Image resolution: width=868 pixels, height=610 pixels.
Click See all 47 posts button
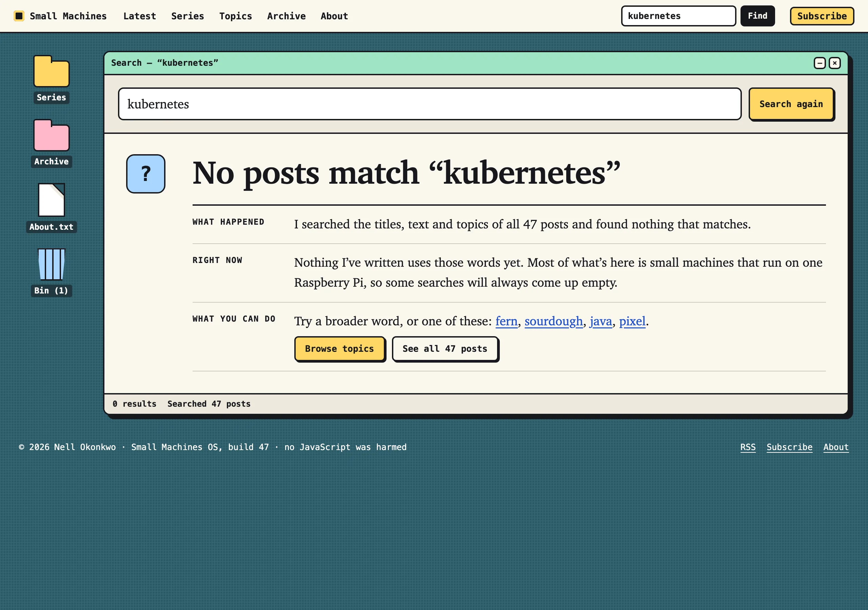click(x=445, y=348)
